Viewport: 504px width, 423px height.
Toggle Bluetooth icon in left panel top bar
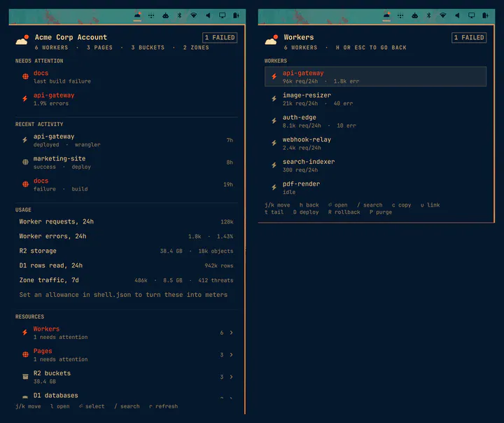(179, 15)
